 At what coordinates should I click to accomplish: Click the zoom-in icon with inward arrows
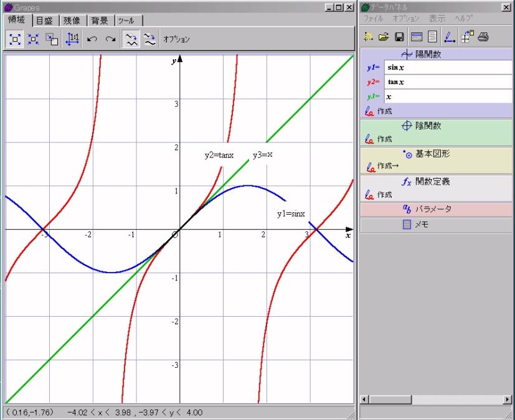33,39
